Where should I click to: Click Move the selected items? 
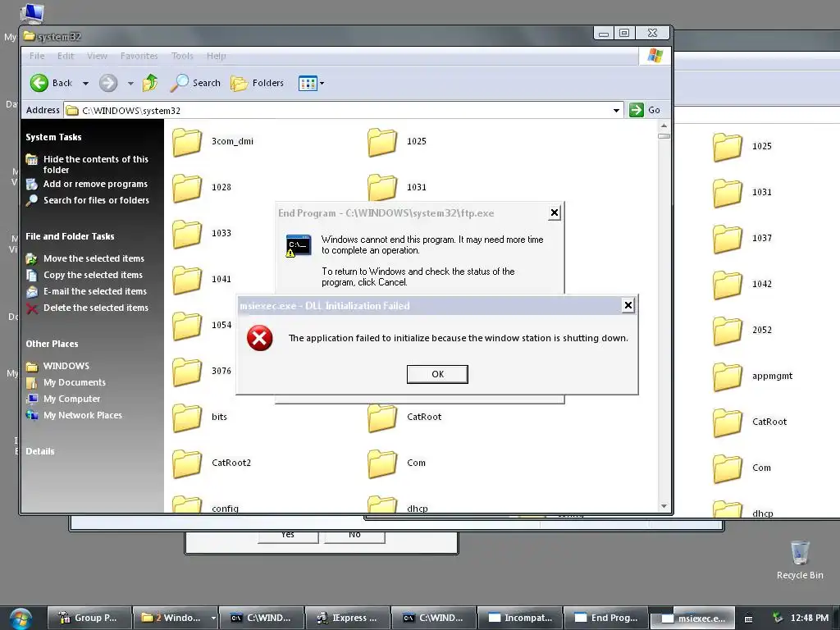pos(94,258)
